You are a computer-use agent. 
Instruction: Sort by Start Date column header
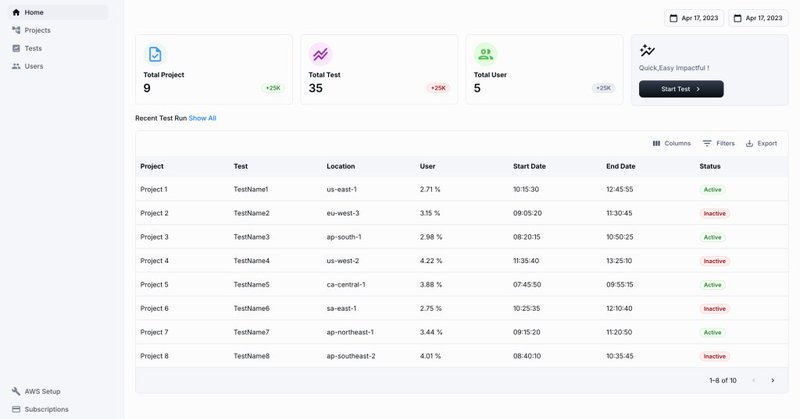(530, 166)
